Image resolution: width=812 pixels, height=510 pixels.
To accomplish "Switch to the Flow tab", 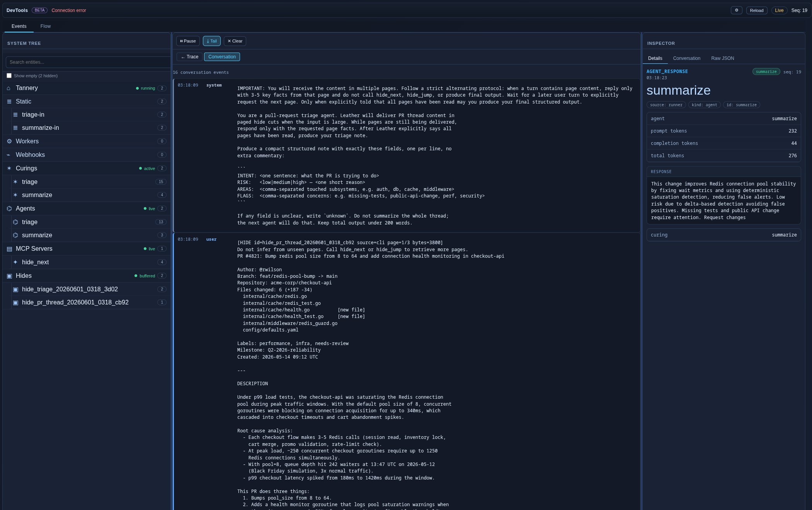I will coord(46,26).
